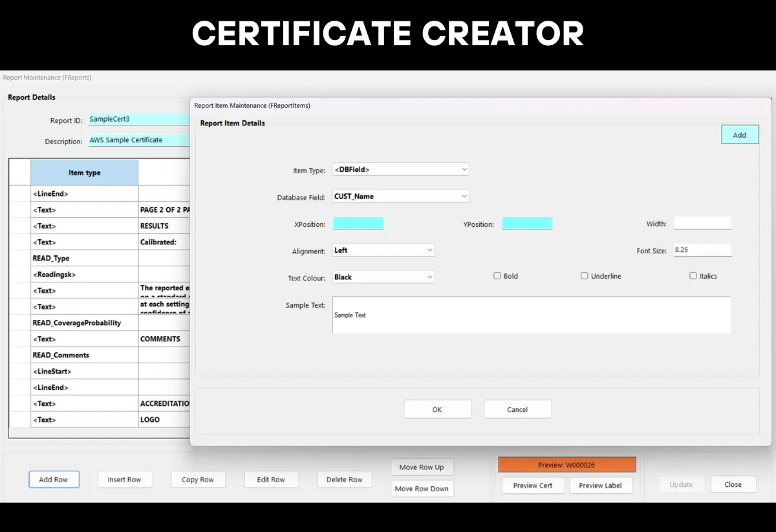The height and width of the screenshot is (532, 776).
Task: Move the selected row up
Action: [422, 467]
